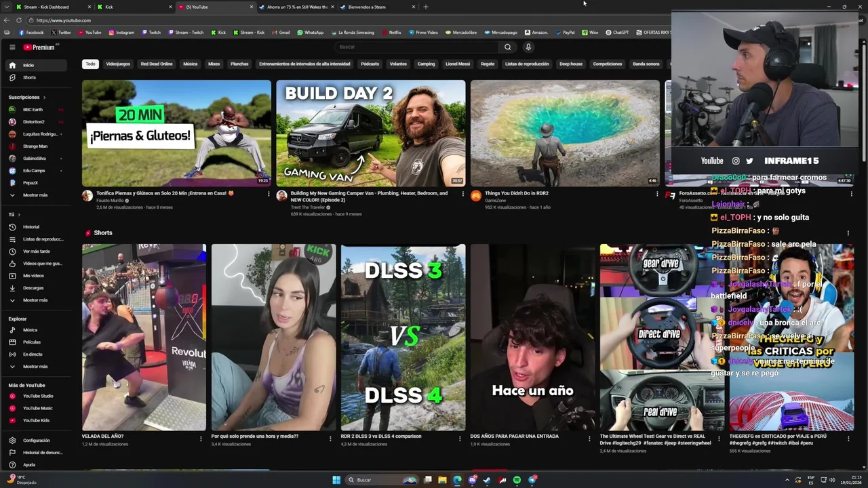Open the DLSS 3 vs DLSS 4 short
The width and height of the screenshot is (868, 488).
click(403, 338)
